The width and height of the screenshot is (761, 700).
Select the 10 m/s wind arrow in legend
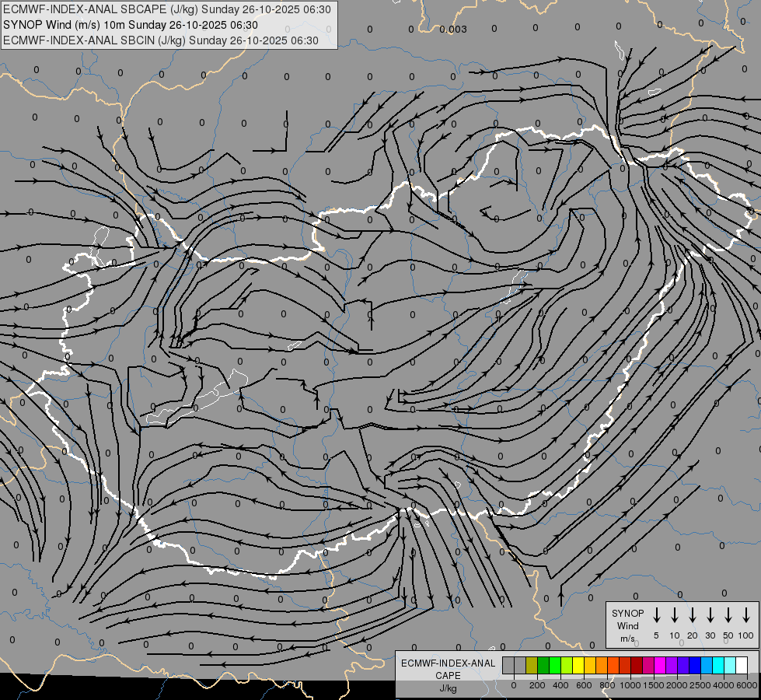point(674,615)
